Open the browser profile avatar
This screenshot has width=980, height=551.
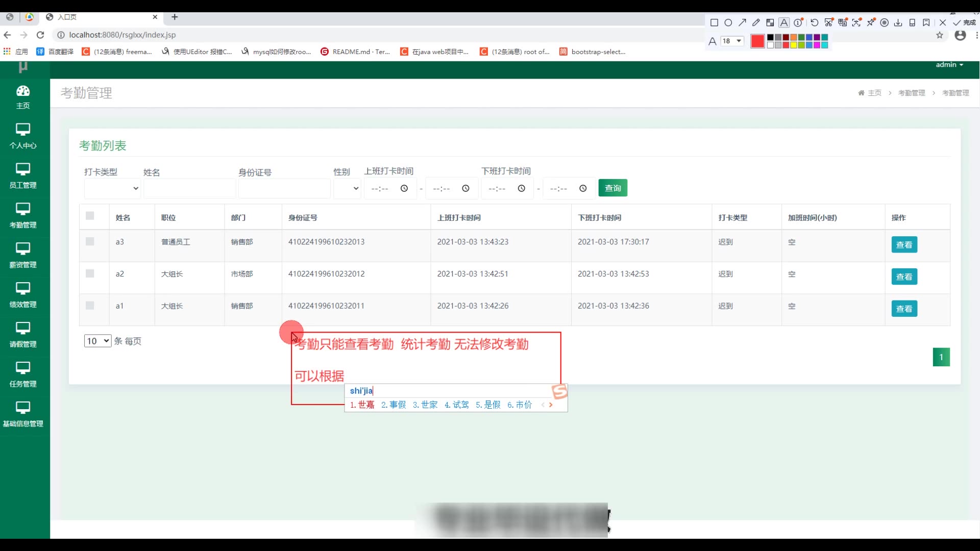[x=960, y=35]
